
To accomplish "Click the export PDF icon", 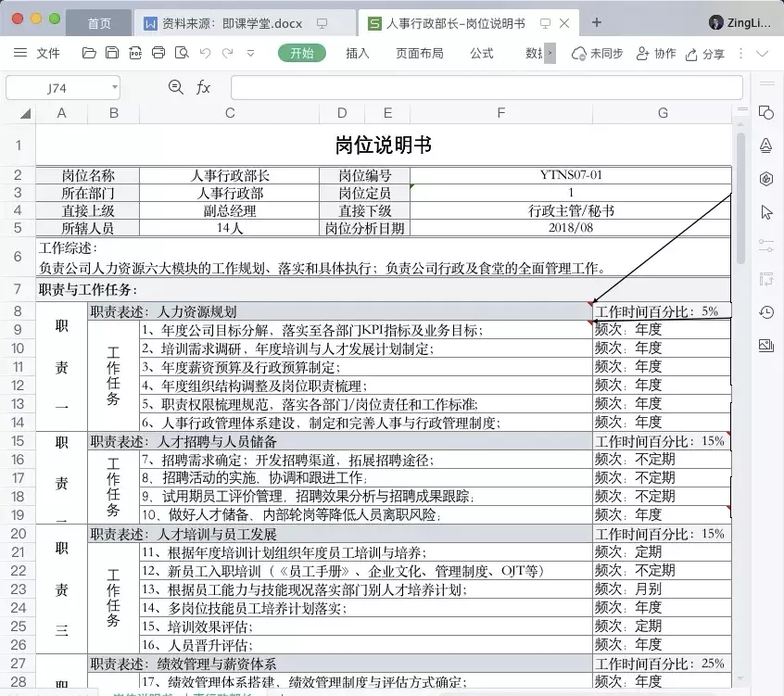I will pos(135,54).
